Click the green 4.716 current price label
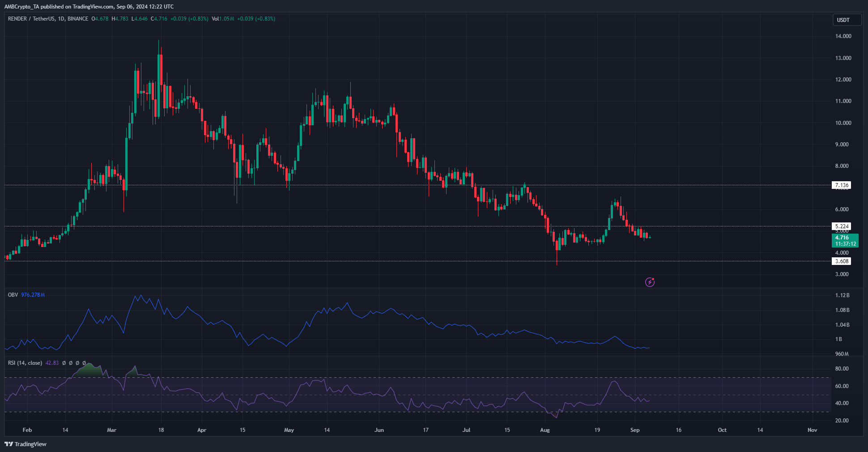This screenshot has height=452, width=868. click(x=845, y=241)
